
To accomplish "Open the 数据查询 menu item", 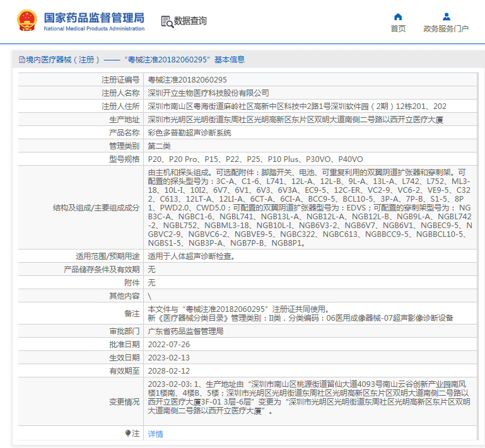I will click(190, 21).
